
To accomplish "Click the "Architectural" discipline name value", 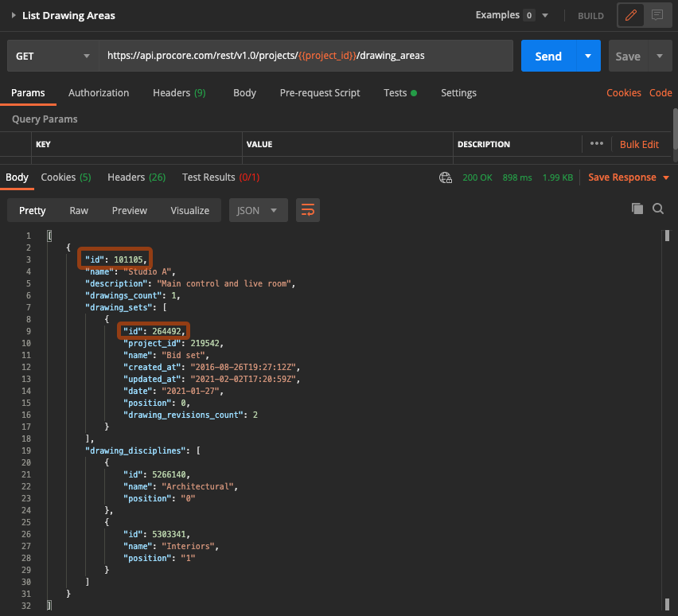I will [x=197, y=486].
